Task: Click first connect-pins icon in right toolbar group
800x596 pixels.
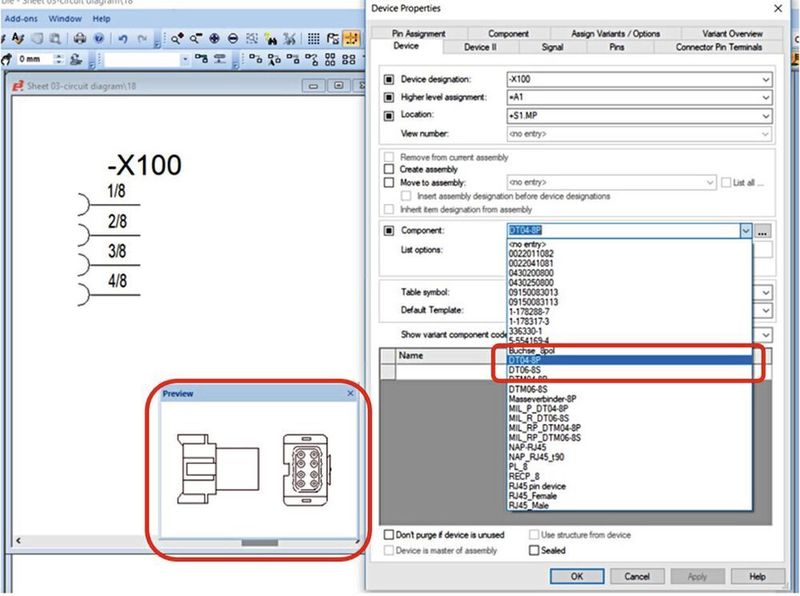Action: 256,59
